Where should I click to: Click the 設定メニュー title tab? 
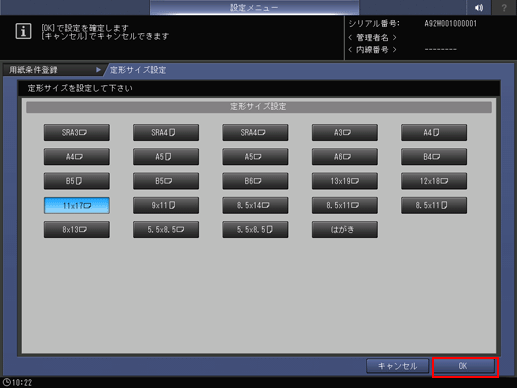tap(254, 7)
